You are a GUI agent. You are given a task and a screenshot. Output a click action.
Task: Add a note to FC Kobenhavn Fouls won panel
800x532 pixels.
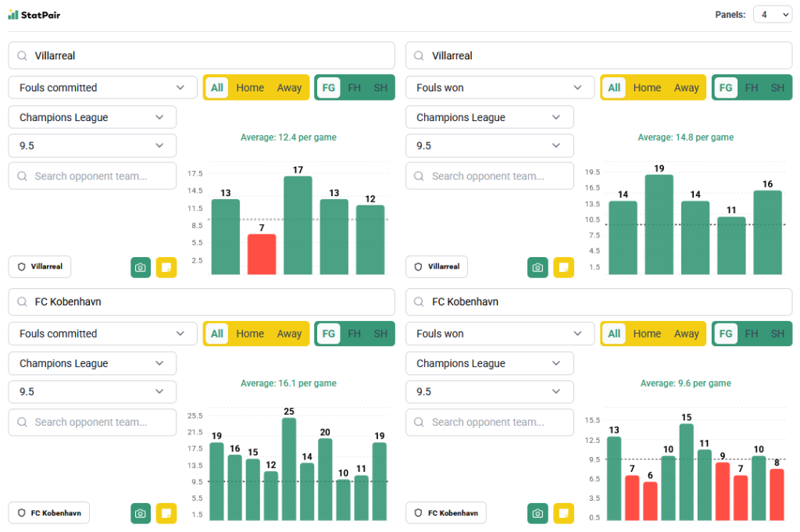[563, 513]
